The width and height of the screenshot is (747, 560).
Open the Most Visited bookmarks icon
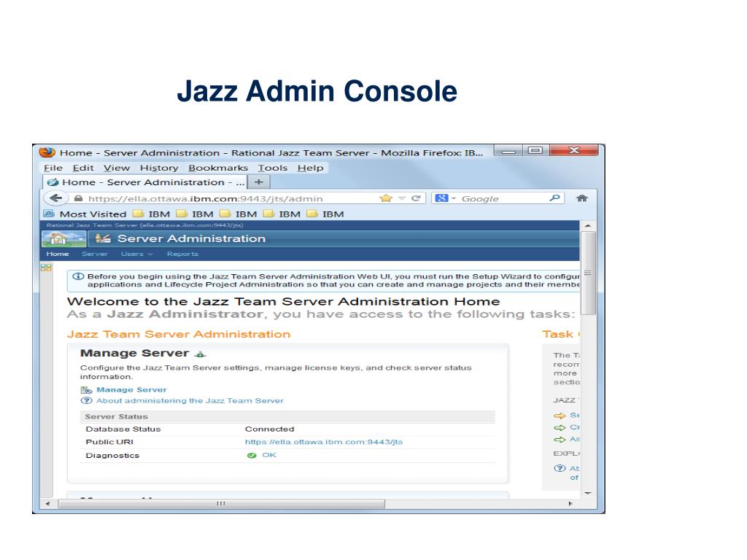coord(50,214)
